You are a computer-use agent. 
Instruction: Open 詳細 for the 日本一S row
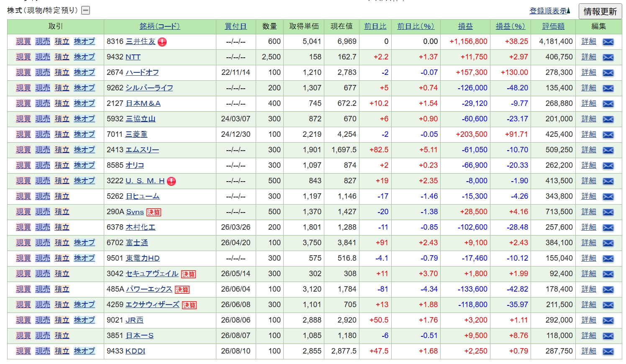point(589,336)
